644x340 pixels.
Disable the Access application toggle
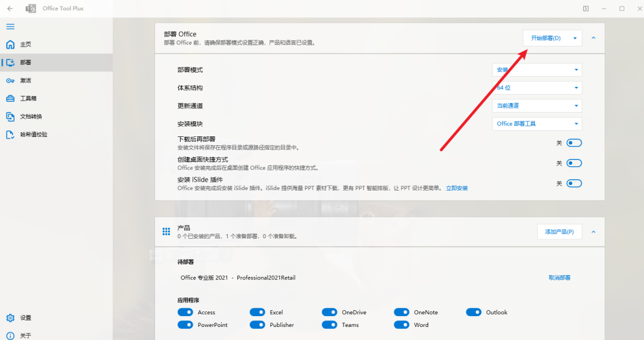point(185,312)
